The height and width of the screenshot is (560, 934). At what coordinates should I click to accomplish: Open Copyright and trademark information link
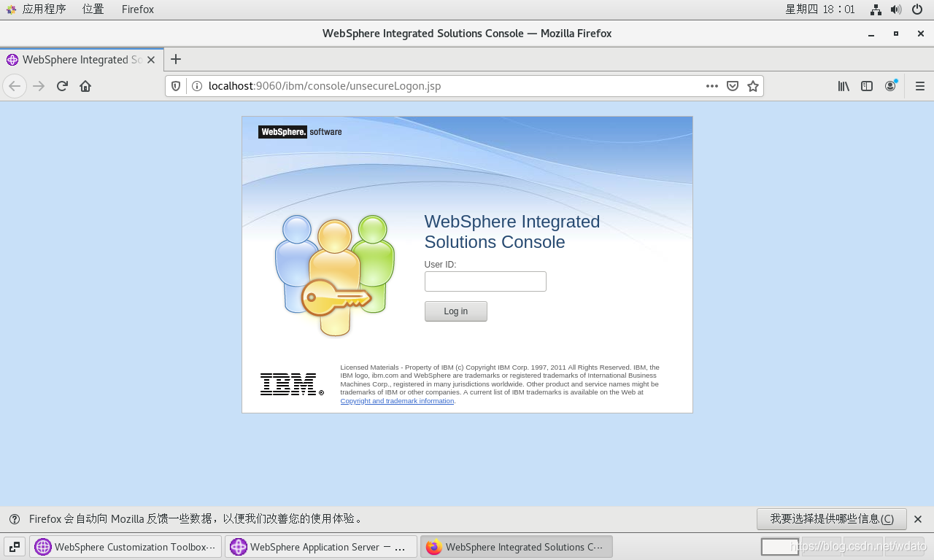pyautogui.click(x=397, y=401)
